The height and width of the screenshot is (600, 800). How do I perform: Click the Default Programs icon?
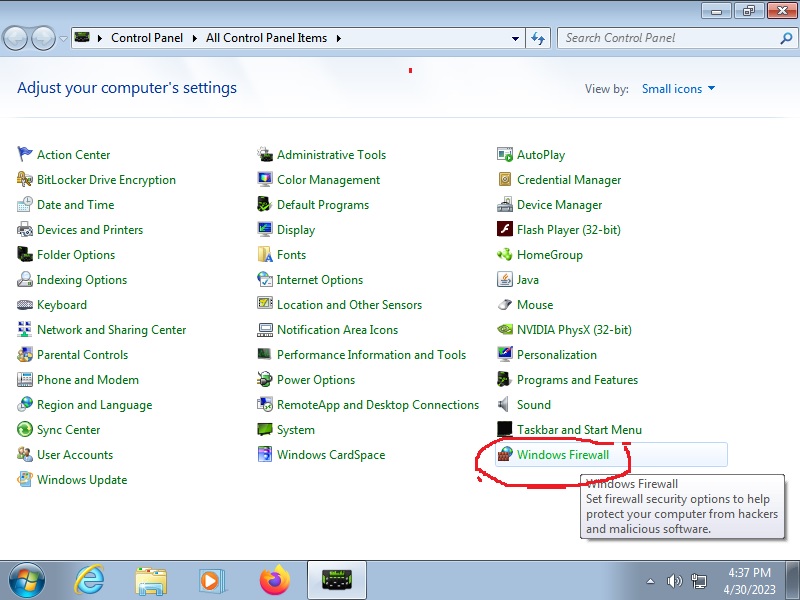click(x=265, y=204)
